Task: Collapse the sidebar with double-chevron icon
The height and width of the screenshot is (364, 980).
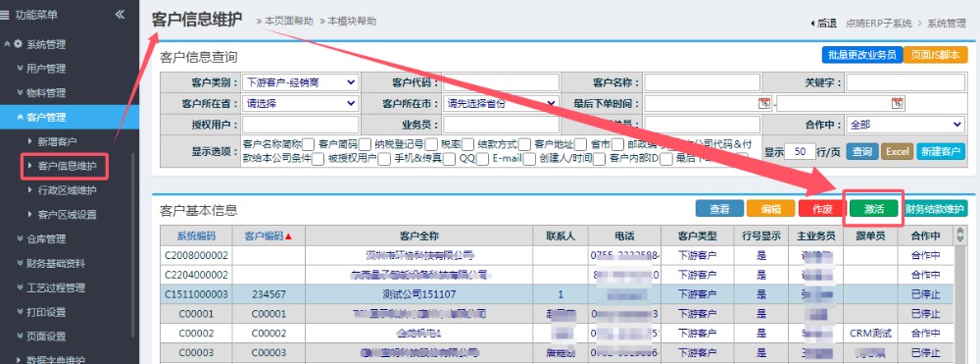Action: click(x=120, y=14)
